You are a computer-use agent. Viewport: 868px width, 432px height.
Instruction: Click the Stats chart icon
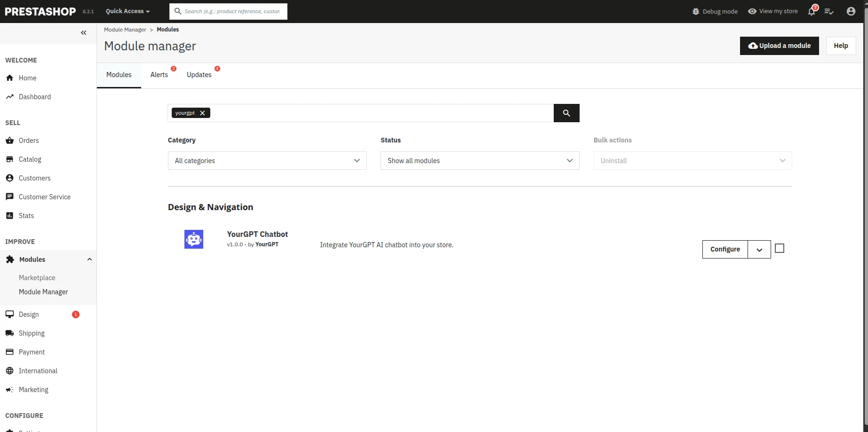tap(10, 215)
